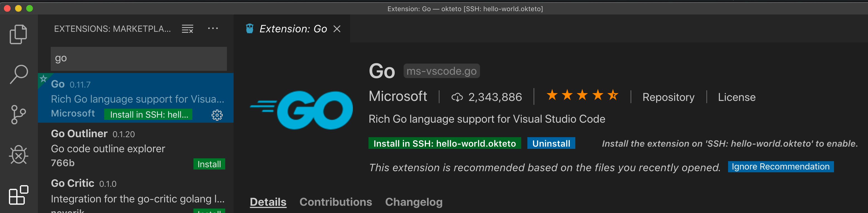Focus the extensions search box containing 'go'

pyautogui.click(x=139, y=58)
